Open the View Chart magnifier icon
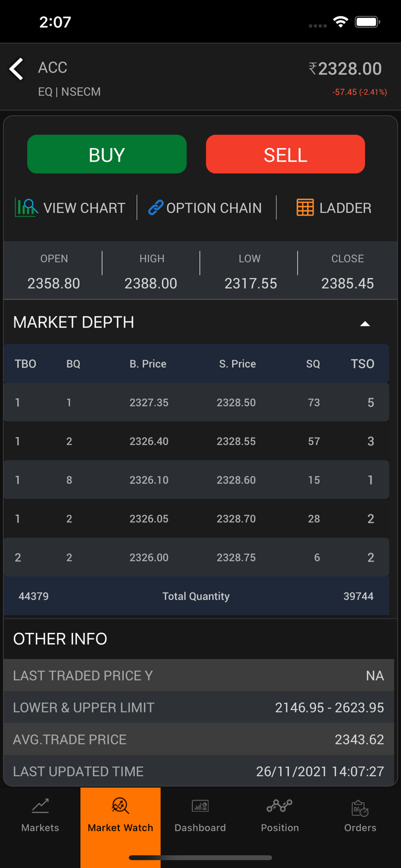Screen dimensions: 401x868 (26, 207)
